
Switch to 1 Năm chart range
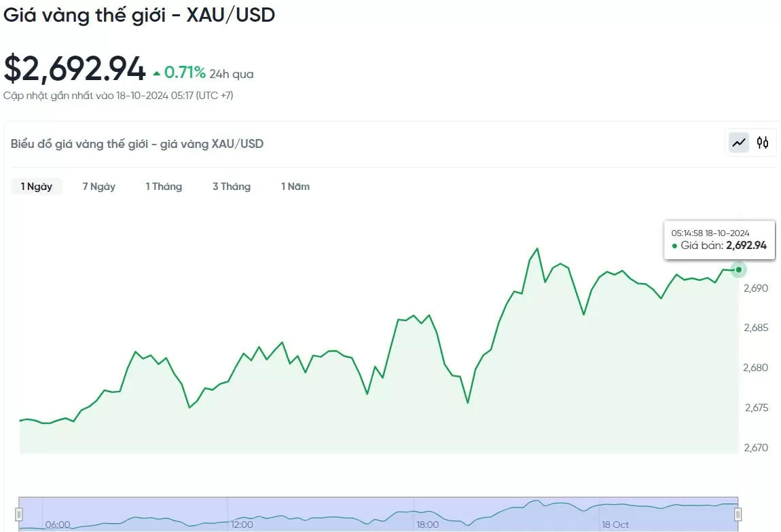295,187
